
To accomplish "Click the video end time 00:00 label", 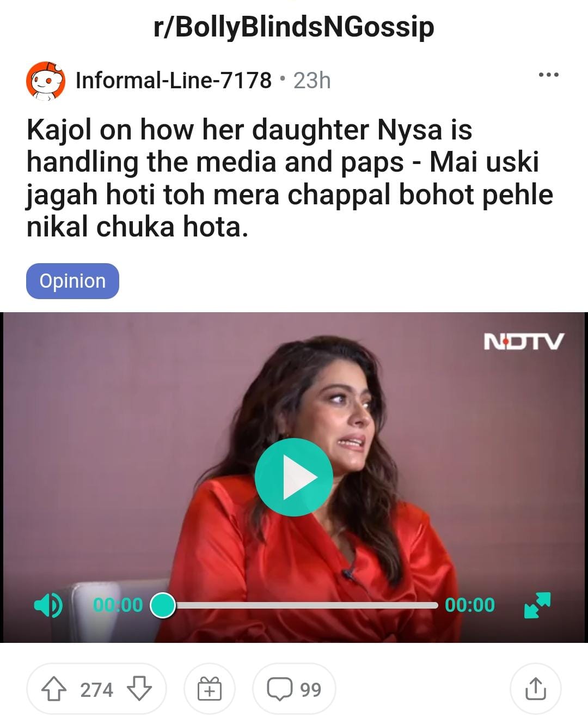I will (470, 605).
